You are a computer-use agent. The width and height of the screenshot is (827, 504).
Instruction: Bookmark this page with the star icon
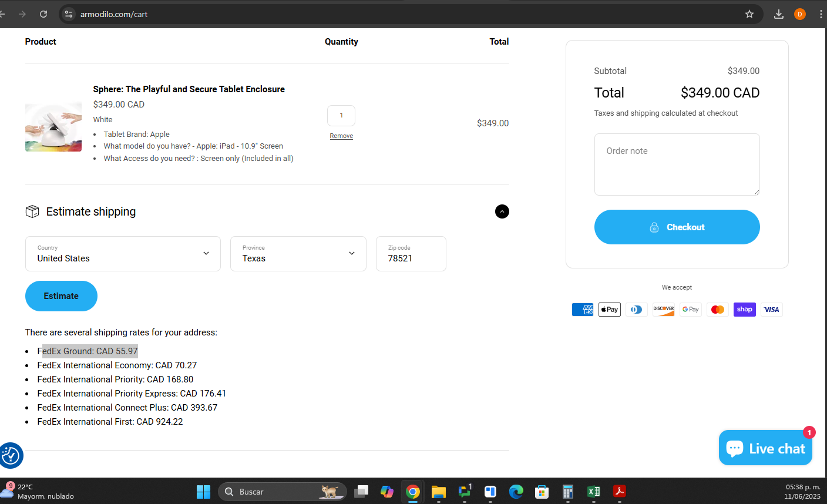point(749,14)
